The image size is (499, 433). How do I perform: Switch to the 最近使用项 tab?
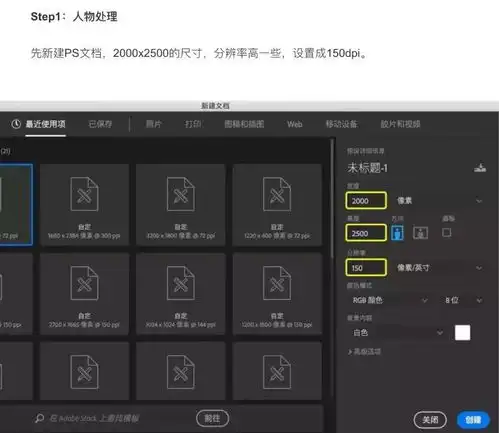click(x=45, y=124)
